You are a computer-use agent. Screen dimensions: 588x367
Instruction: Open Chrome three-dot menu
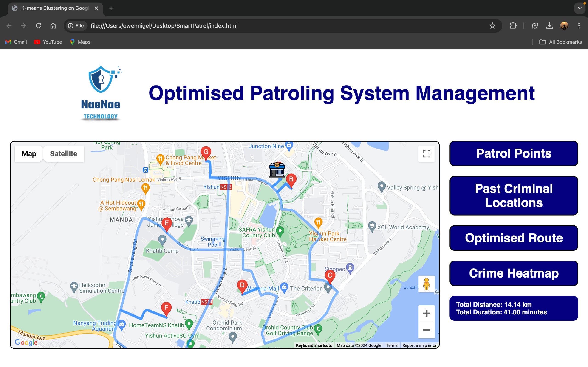(579, 26)
